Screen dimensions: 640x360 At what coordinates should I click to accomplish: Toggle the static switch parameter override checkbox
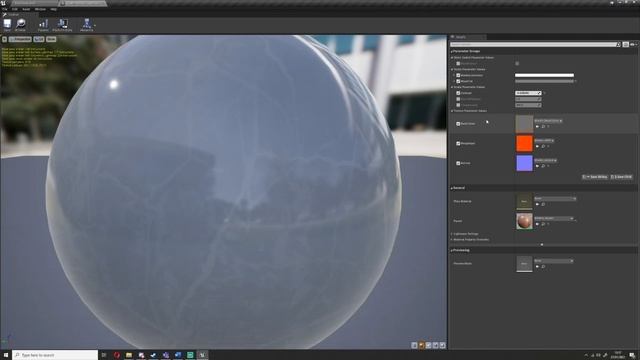[x=458, y=64]
